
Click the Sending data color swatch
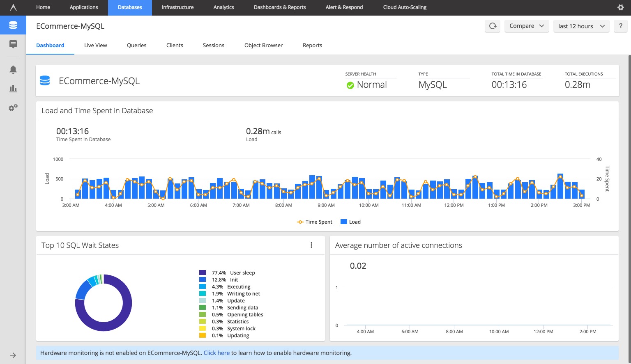(x=203, y=308)
